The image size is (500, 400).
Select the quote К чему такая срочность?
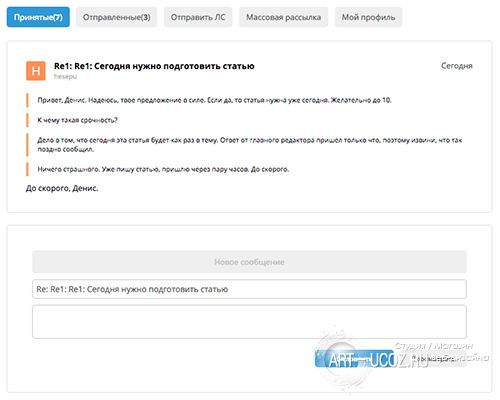(77, 120)
